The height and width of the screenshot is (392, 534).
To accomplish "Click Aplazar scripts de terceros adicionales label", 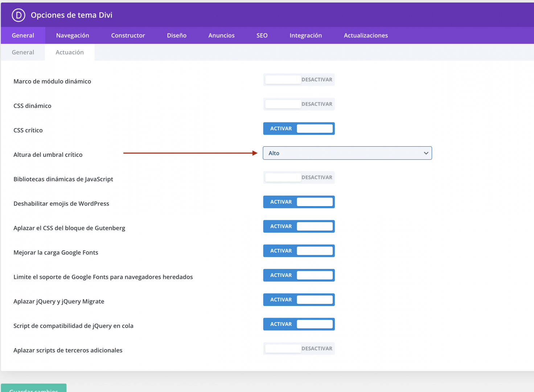I will pos(68,350).
